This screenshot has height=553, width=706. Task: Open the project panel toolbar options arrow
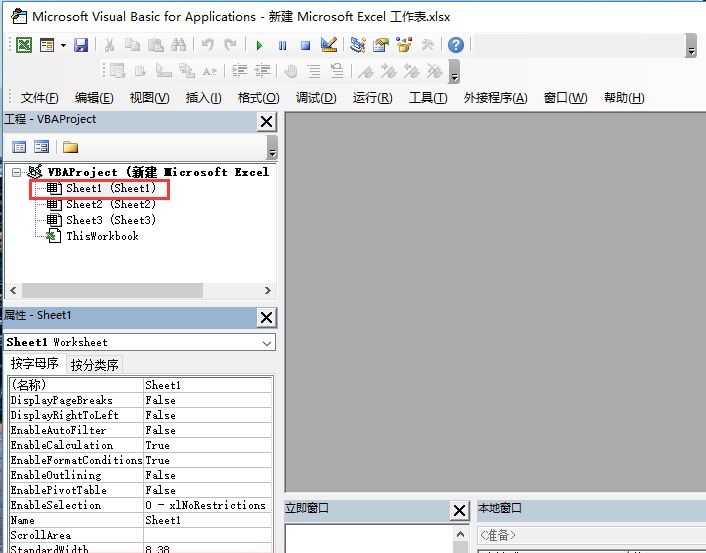[272, 148]
